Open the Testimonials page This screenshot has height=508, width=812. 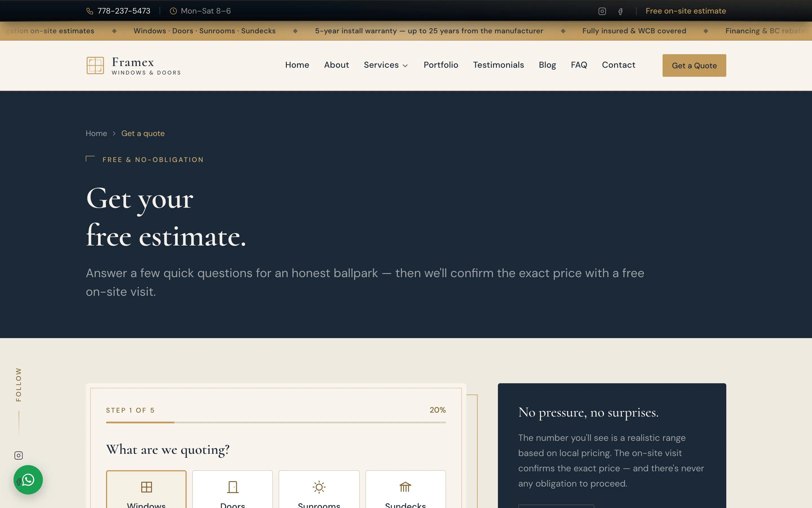coord(498,65)
